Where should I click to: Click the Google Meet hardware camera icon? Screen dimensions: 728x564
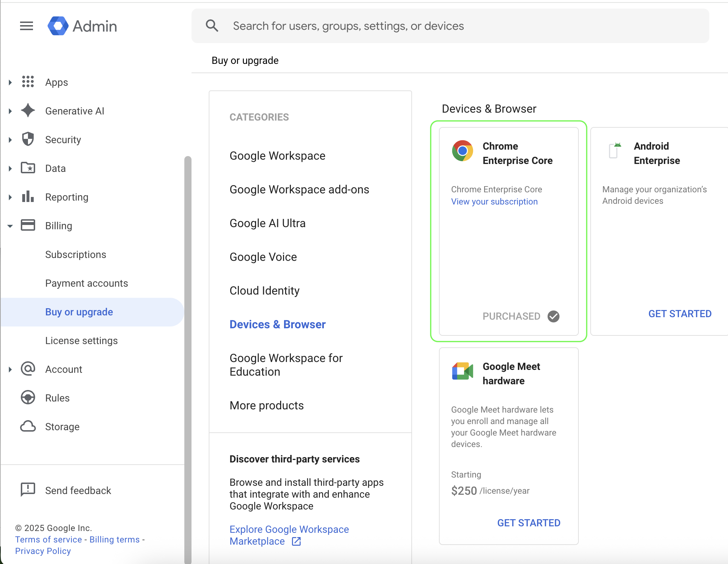463,371
